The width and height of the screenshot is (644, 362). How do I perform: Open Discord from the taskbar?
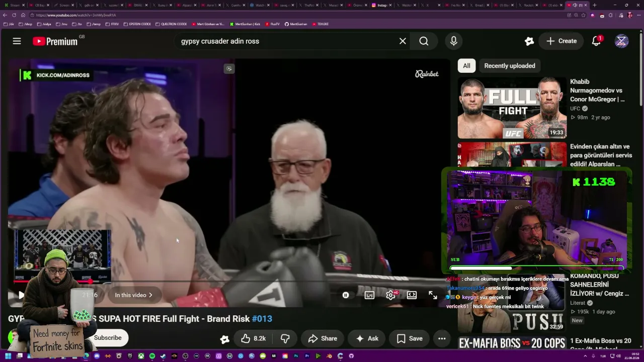(97, 356)
